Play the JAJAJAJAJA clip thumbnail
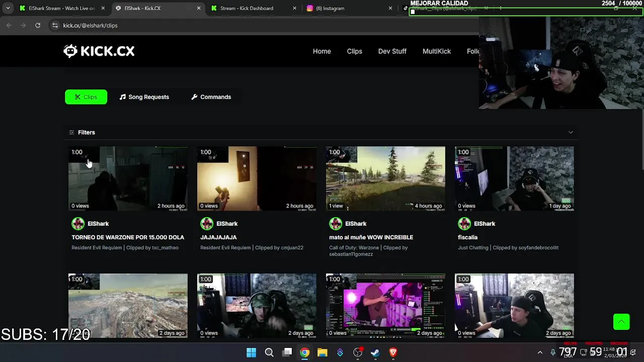 pyautogui.click(x=257, y=178)
